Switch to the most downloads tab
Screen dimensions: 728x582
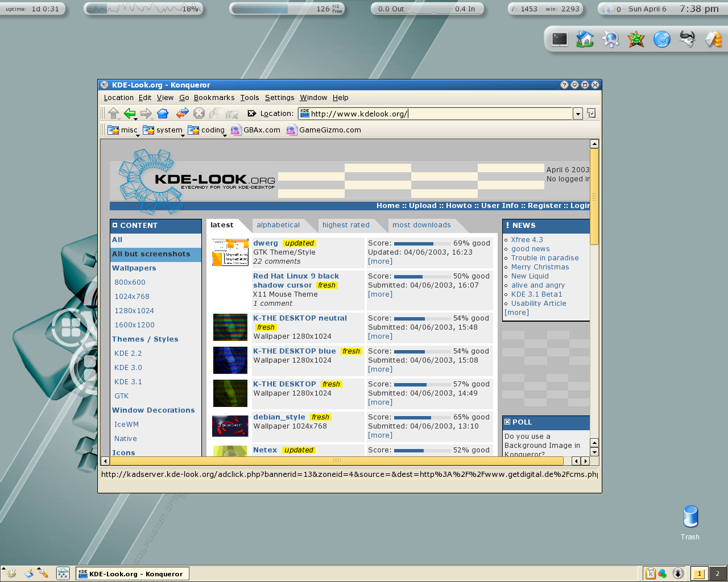pos(421,225)
